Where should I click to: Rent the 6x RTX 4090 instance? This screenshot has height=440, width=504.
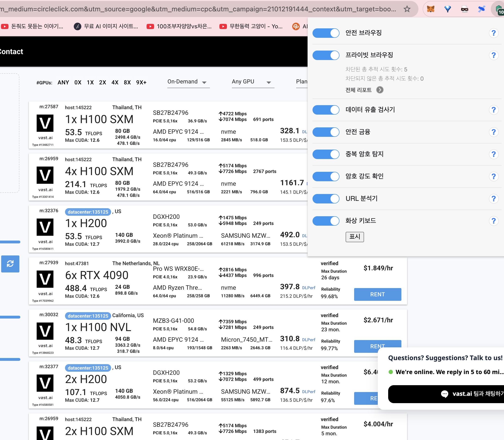[x=377, y=294]
